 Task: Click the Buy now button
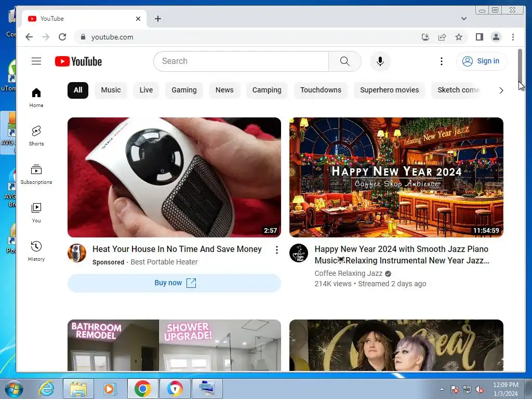[x=174, y=283]
